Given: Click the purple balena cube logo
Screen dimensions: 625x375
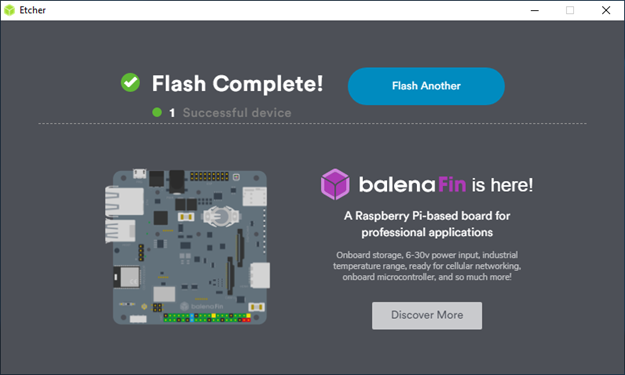Looking at the screenshot, I should tap(335, 184).
